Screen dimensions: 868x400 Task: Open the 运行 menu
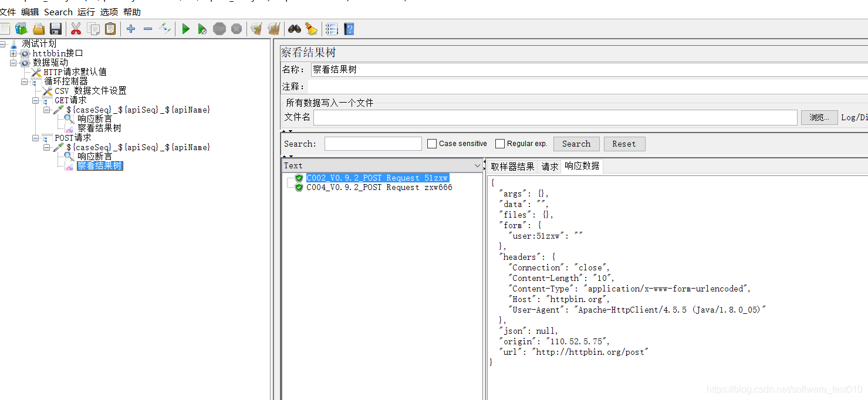(x=86, y=12)
